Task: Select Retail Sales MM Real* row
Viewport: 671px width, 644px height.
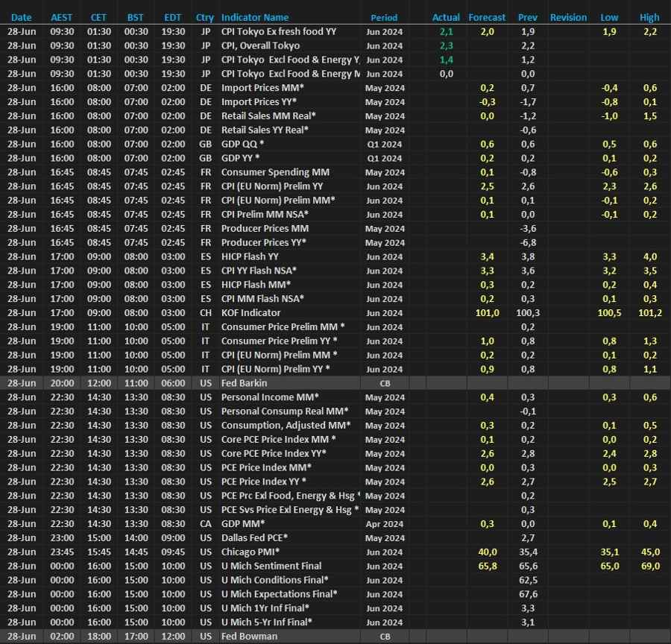Action: click(x=335, y=116)
